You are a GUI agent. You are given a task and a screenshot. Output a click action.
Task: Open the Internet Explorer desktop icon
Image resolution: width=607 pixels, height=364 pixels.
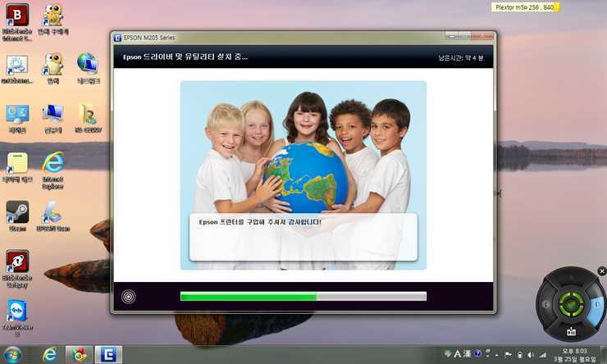53,164
